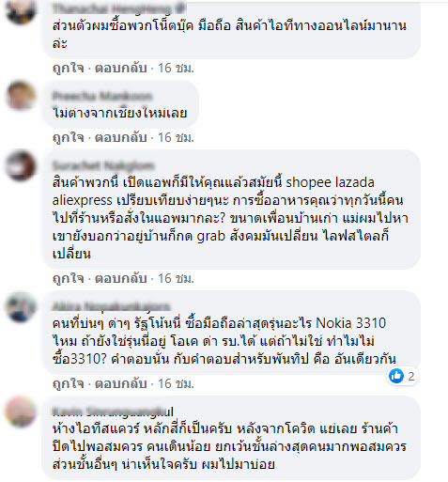
Task: Open profile name above the เชียงใหม่ comment
Action: click(x=102, y=95)
